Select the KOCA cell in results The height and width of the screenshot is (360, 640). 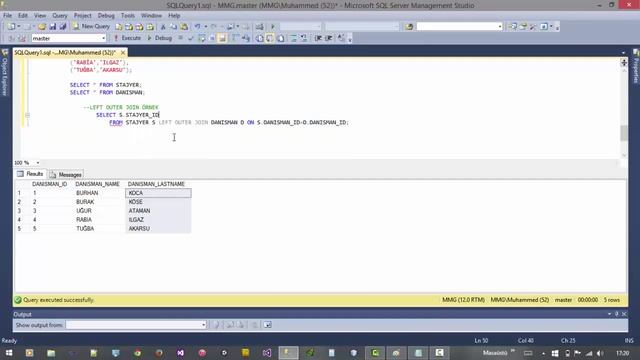coord(158,193)
